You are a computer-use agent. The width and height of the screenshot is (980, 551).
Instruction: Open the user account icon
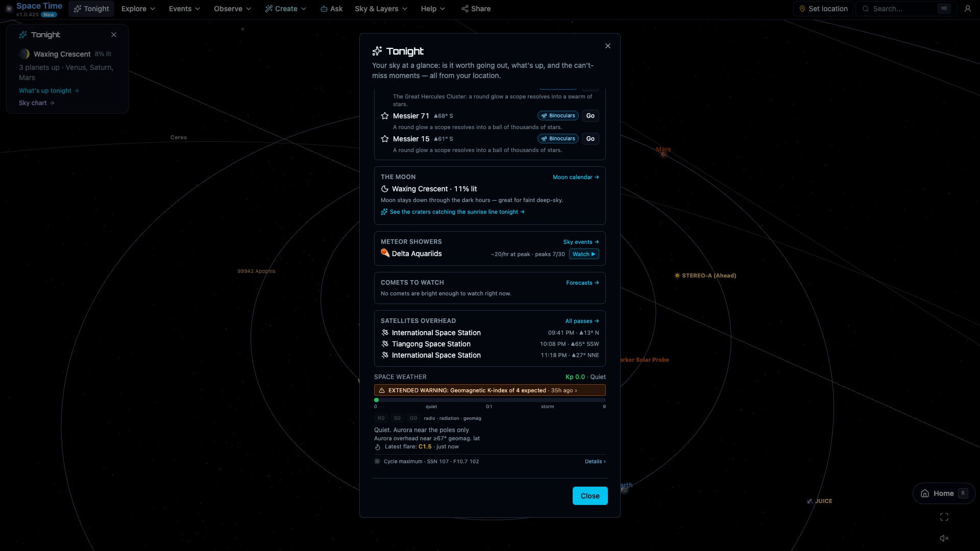point(967,9)
